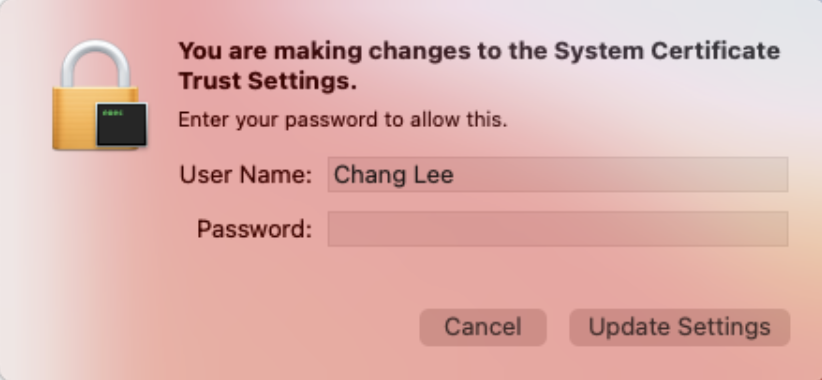Click the 'Trust Settings.' heading line
The width and height of the screenshot is (822, 380).
click(267, 81)
